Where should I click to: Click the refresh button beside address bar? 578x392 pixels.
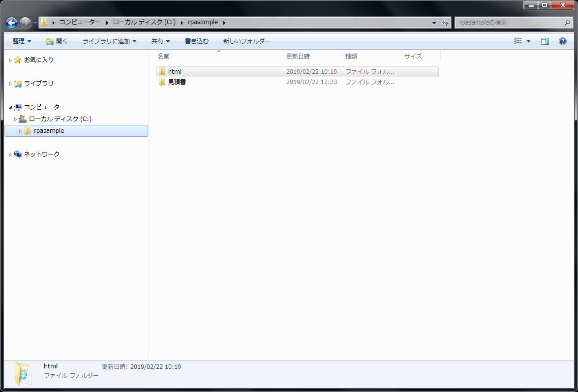pyautogui.click(x=445, y=23)
